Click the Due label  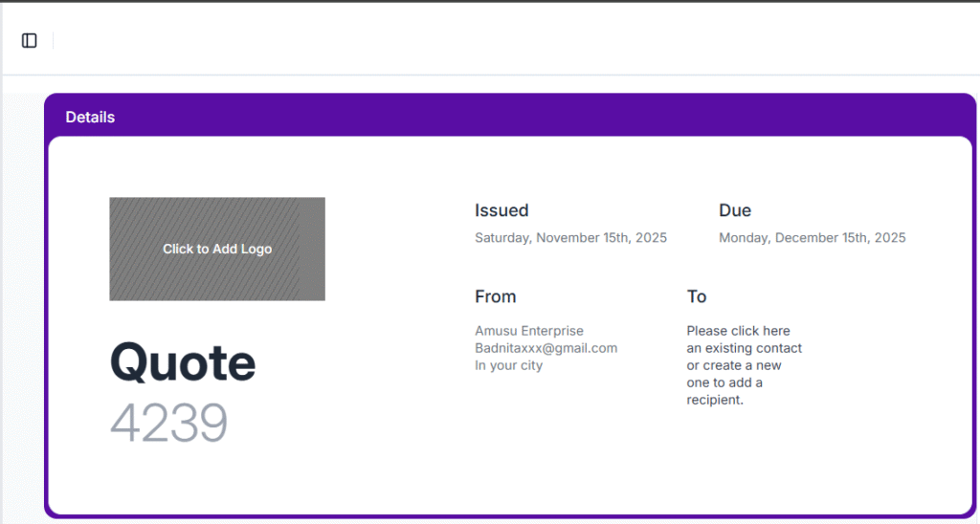click(735, 210)
